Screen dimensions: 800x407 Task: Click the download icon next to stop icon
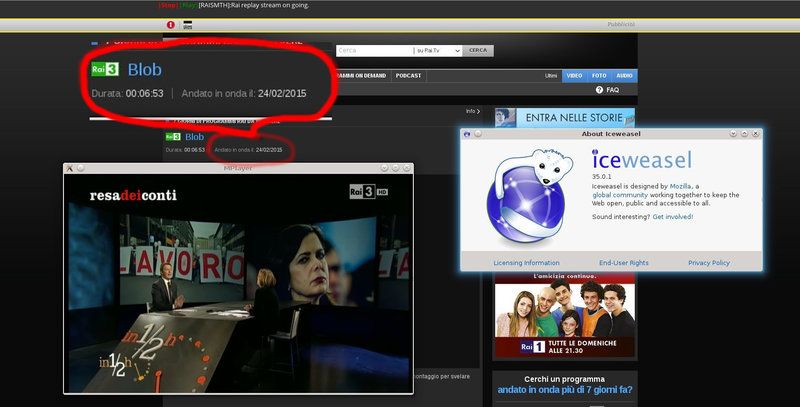click(187, 25)
